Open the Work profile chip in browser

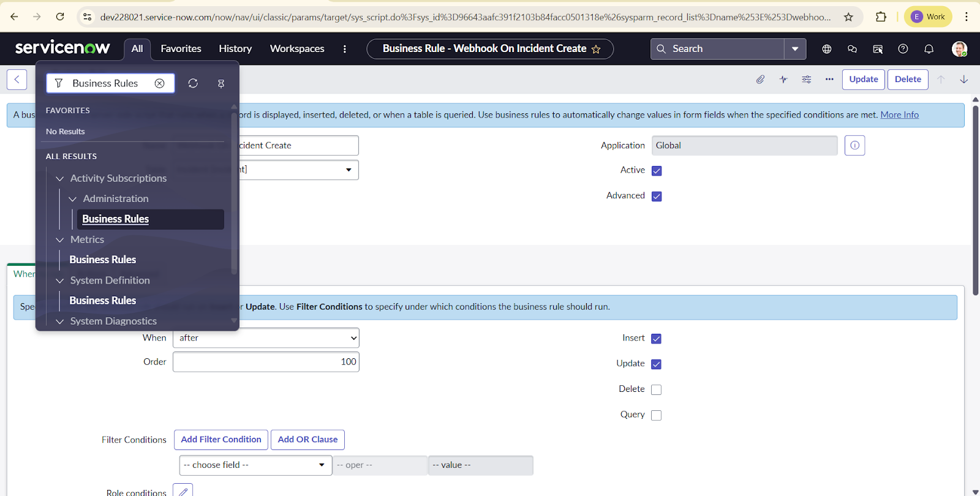tap(928, 17)
